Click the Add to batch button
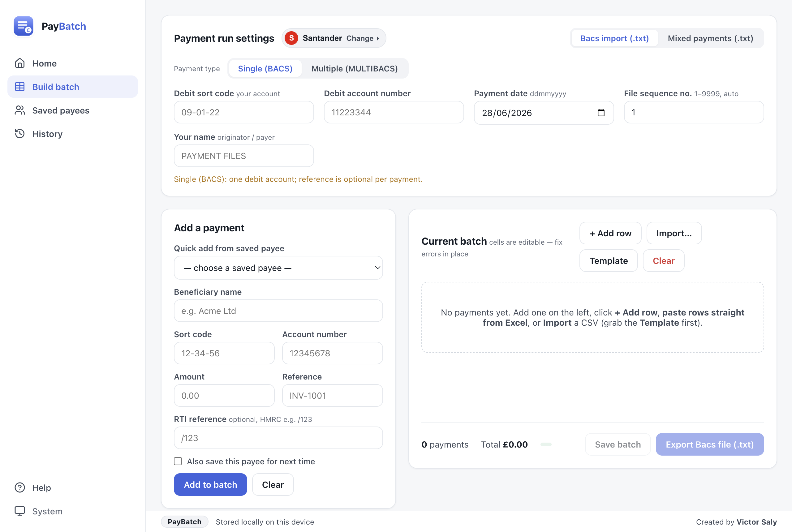This screenshot has height=532, width=792. [x=210, y=484]
